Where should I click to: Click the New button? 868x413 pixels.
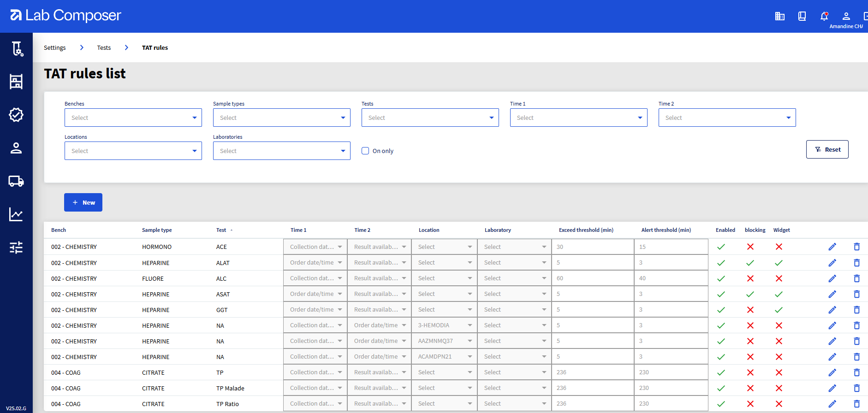tap(83, 202)
